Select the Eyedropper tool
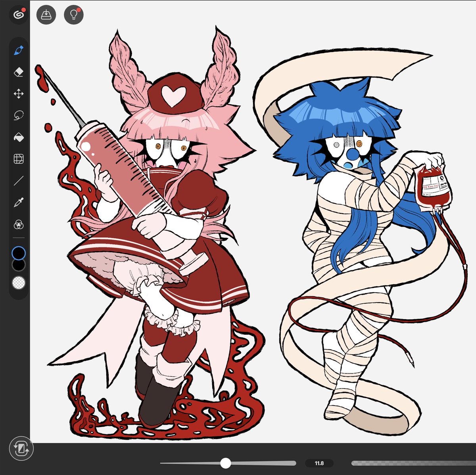Viewport: 476px width, 475px height. click(19, 203)
